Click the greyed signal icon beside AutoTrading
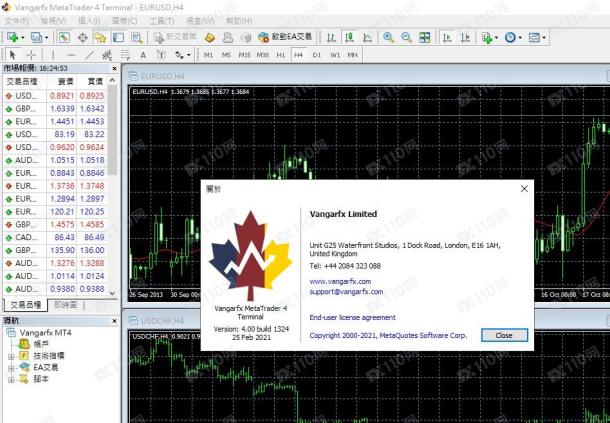This screenshot has height=423, width=610. click(x=245, y=37)
